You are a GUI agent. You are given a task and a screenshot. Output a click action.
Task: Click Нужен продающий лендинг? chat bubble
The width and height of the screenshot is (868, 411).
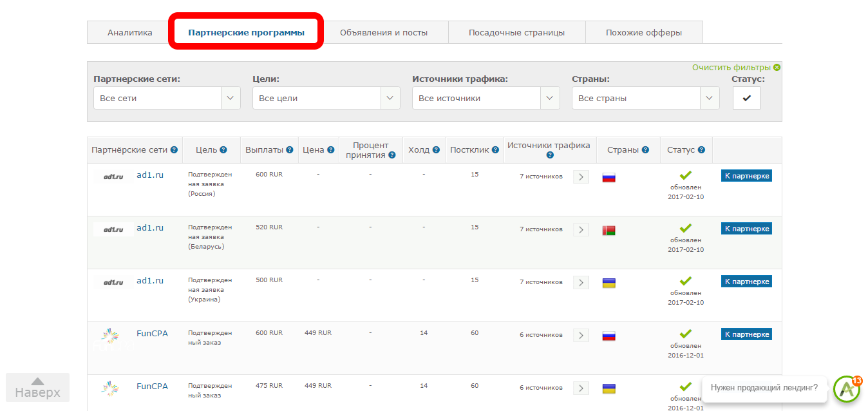[764, 388]
